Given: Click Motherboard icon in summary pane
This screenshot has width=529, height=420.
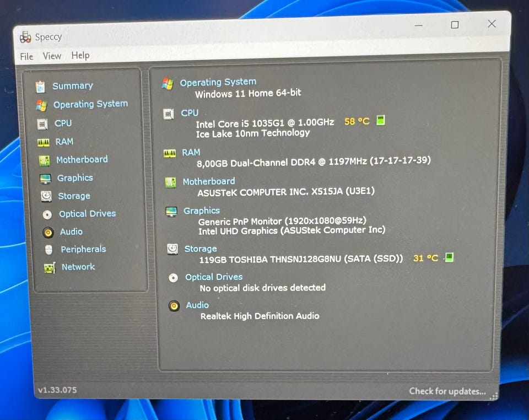Looking at the screenshot, I should [x=170, y=182].
